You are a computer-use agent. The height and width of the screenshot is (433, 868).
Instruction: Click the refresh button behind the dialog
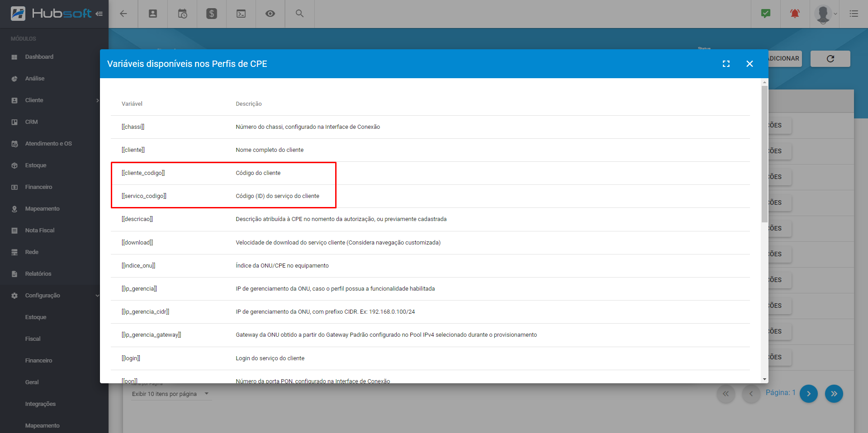(x=830, y=59)
